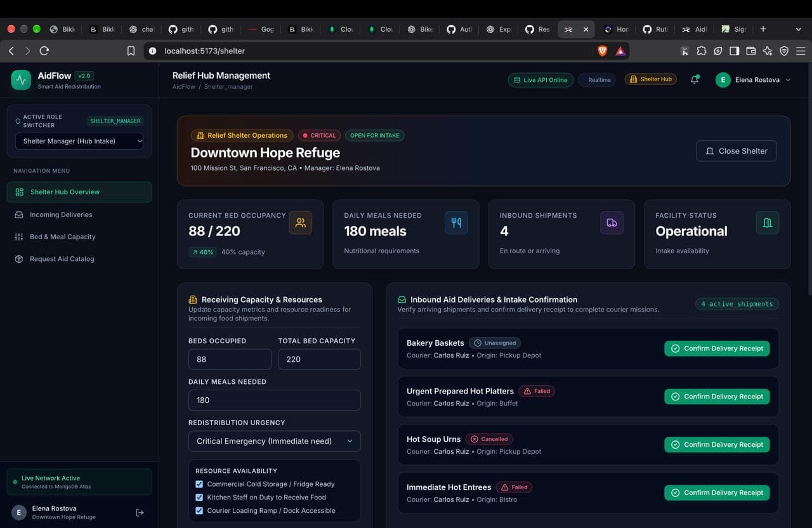The height and width of the screenshot is (528, 812).
Task: Open the tab list dropdown arrow
Action: coord(799,29)
